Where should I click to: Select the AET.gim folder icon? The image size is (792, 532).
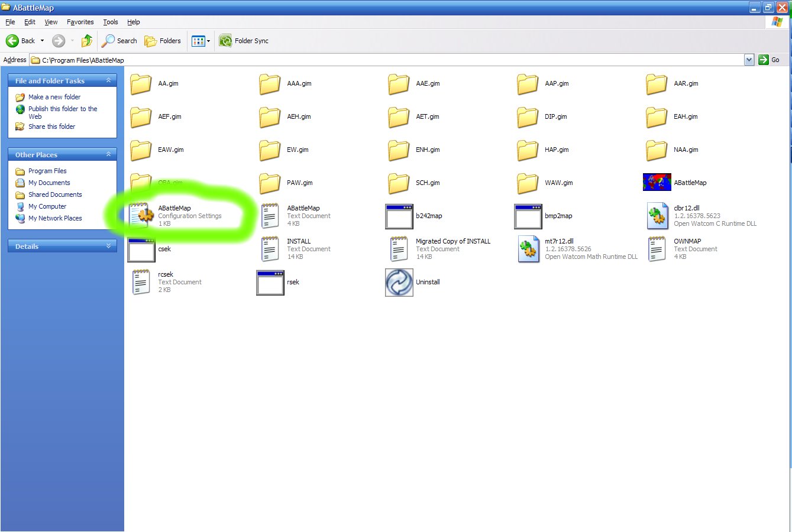(x=399, y=117)
